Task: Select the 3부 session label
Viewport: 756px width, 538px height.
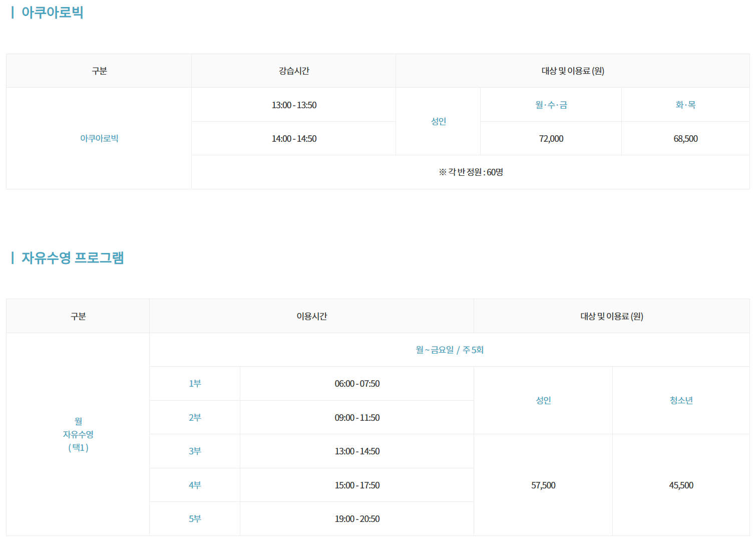Action: click(195, 451)
